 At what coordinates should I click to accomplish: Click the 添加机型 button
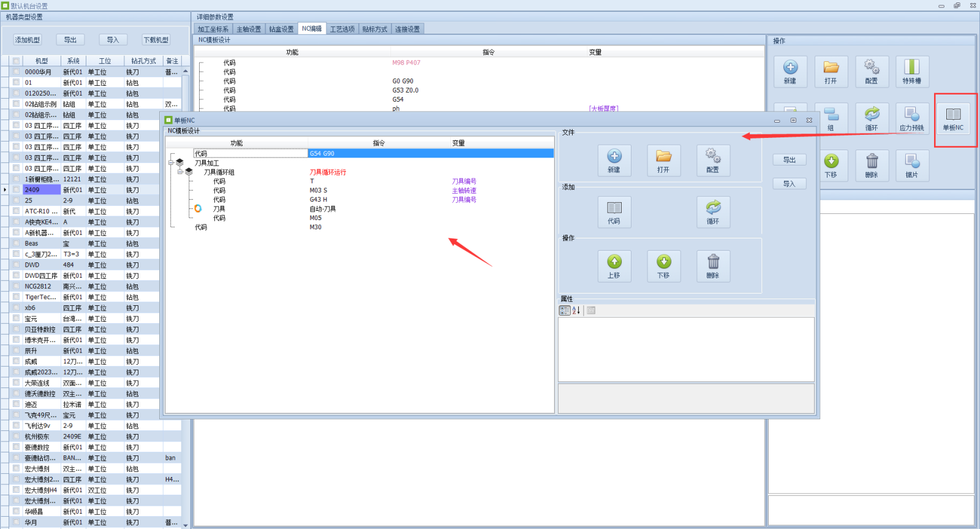(x=28, y=40)
